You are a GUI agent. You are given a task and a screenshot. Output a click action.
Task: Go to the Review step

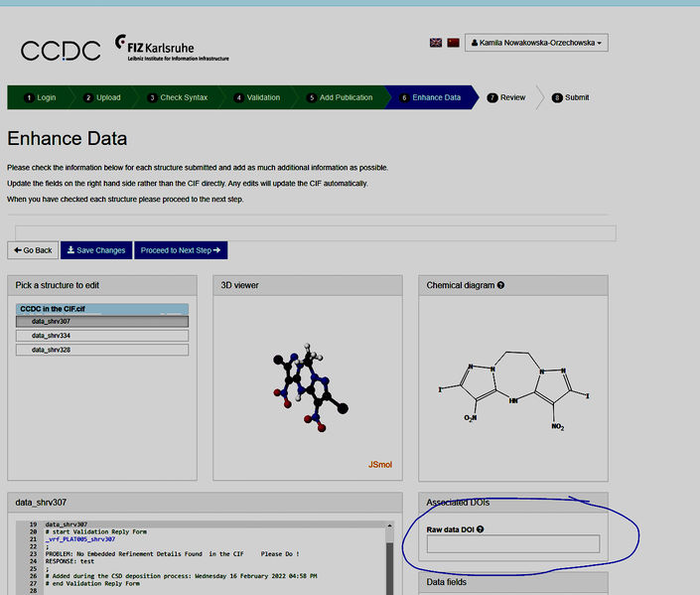coord(506,97)
